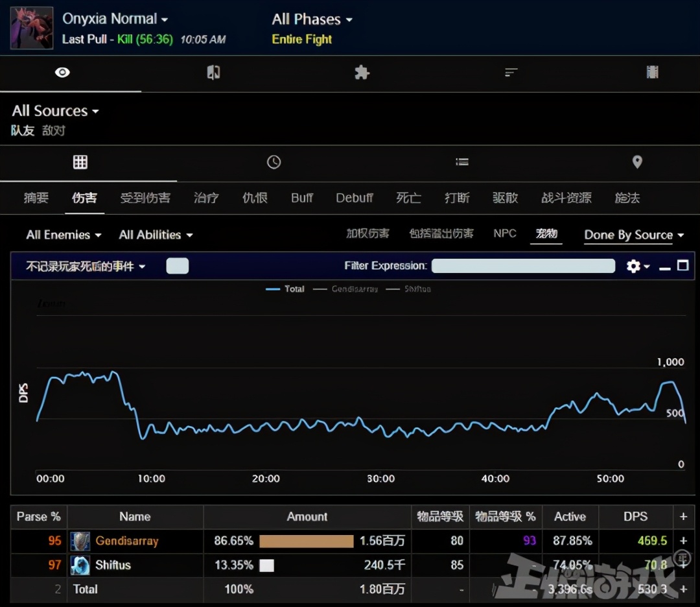
Task: Switch to the 治疗 healing tab
Action: (x=206, y=198)
